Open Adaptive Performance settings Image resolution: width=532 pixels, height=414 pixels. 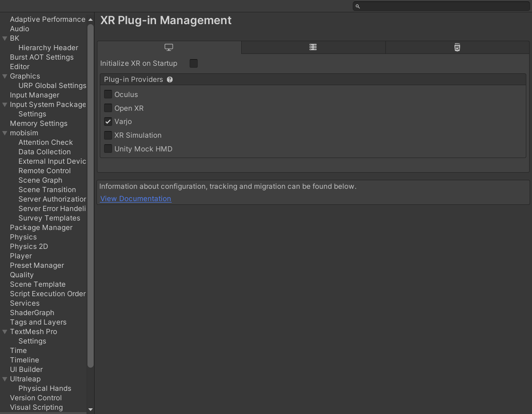coord(47,19)
